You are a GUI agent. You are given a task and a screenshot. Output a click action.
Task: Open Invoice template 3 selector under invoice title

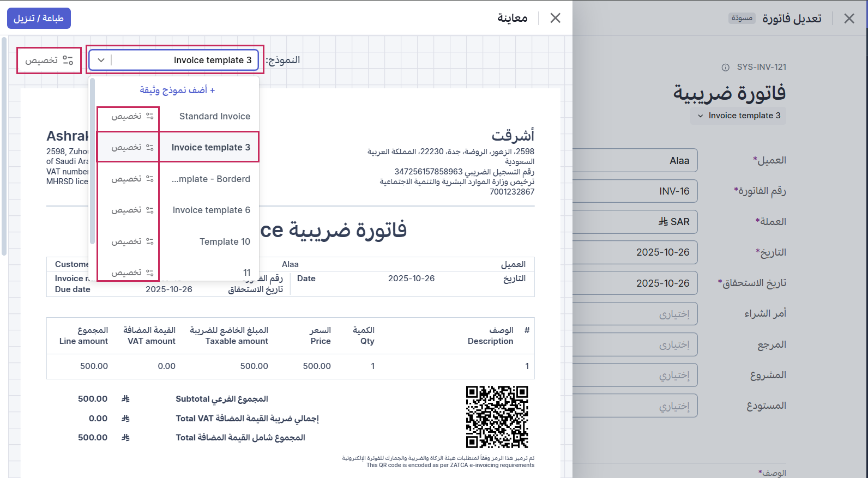739,116
